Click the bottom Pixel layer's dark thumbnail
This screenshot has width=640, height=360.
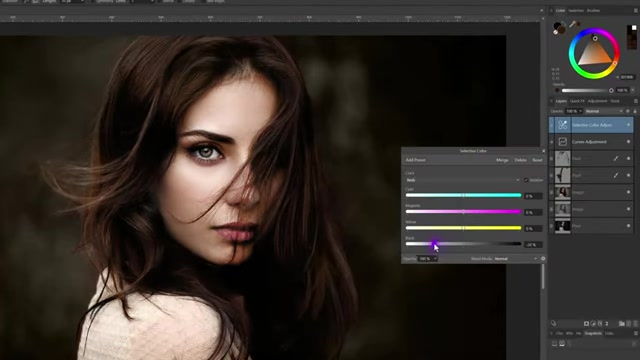562,226
